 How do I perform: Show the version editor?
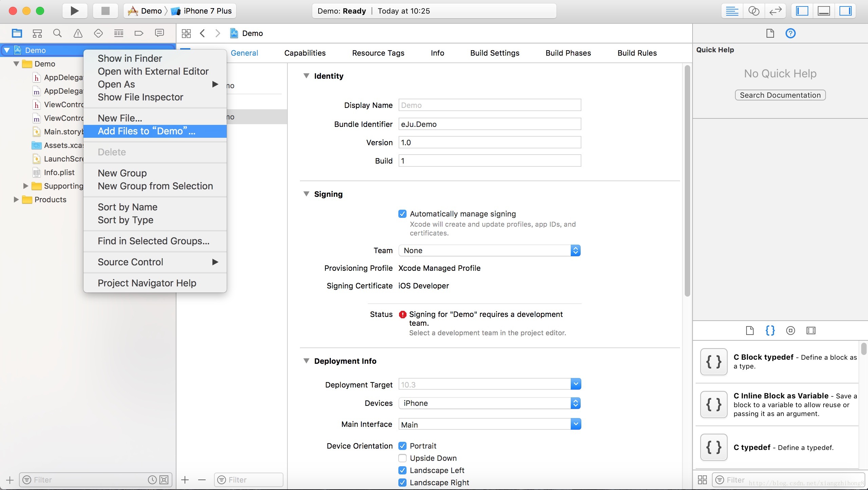775,11
